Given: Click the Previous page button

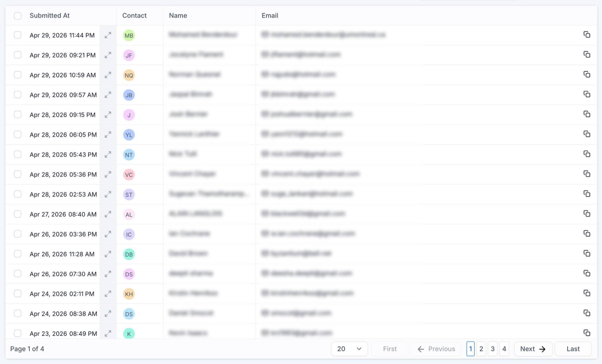Looking at the screenshot, I should click(437, 349).
